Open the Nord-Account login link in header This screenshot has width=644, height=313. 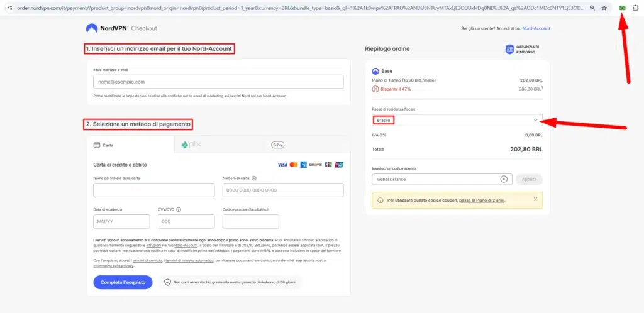click(x=536, y=28)
